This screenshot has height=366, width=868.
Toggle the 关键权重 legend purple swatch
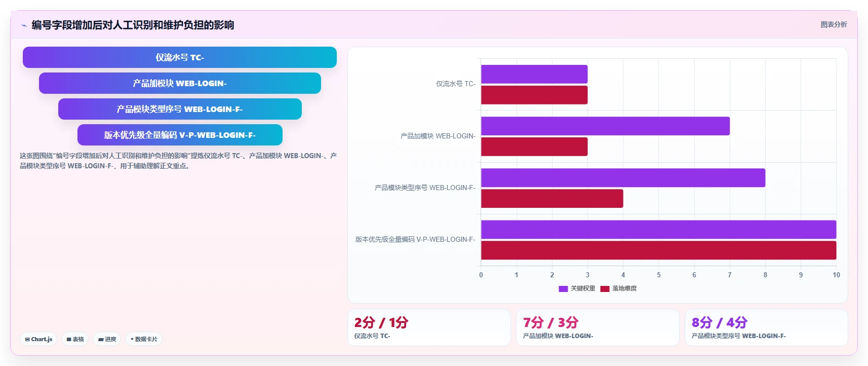[563, 288]
